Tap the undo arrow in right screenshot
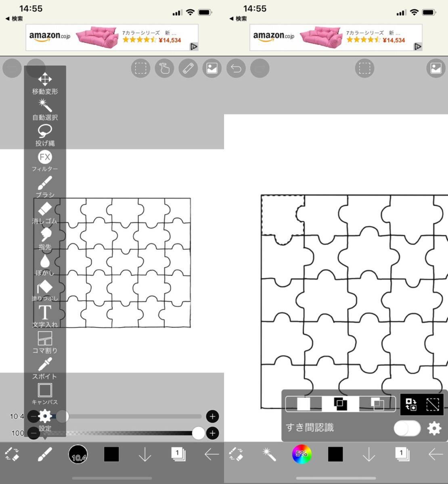This screenshot has width=448, height=484. (236, 69)
